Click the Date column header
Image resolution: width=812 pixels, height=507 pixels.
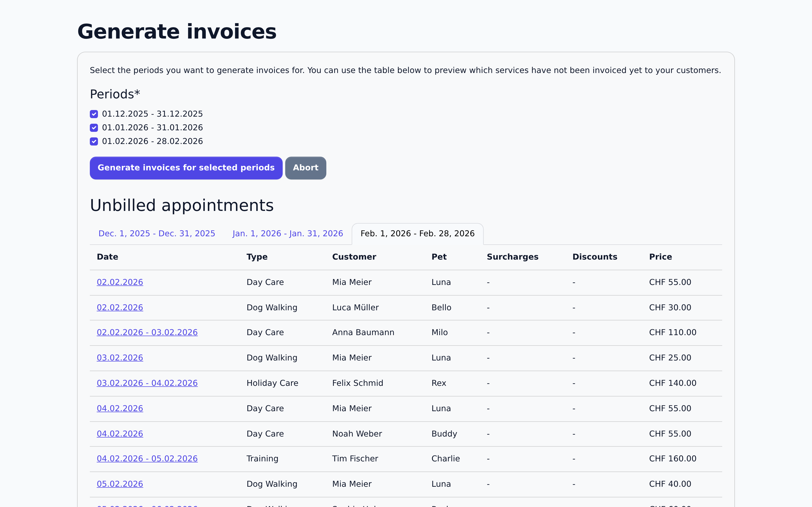pyautogui.click(x=107, y=257)
